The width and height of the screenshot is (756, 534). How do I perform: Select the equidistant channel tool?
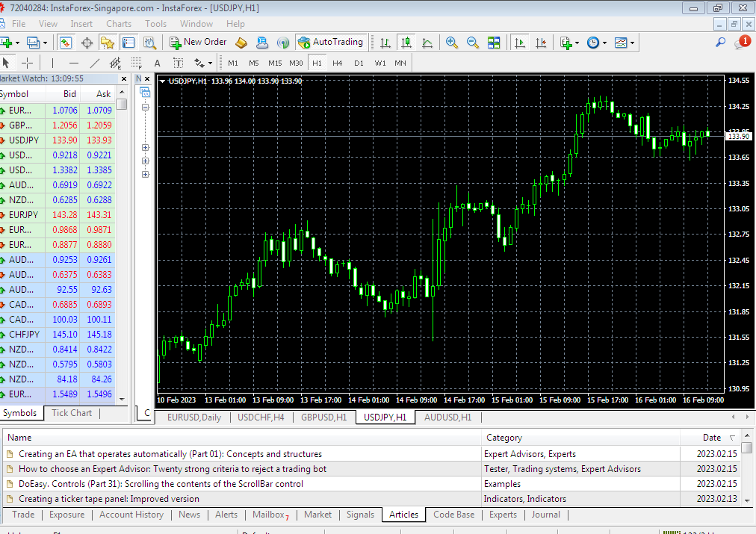coord(115,63)
